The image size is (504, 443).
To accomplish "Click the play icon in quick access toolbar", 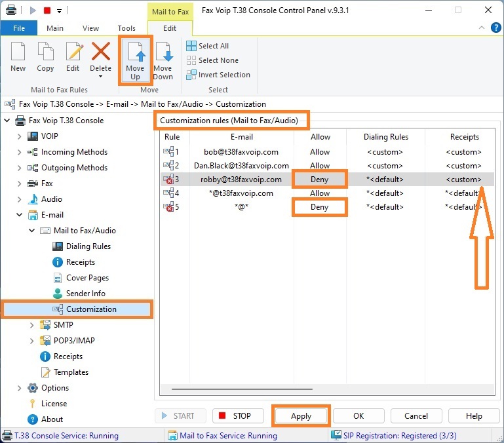I will click(x=33, y=10).
